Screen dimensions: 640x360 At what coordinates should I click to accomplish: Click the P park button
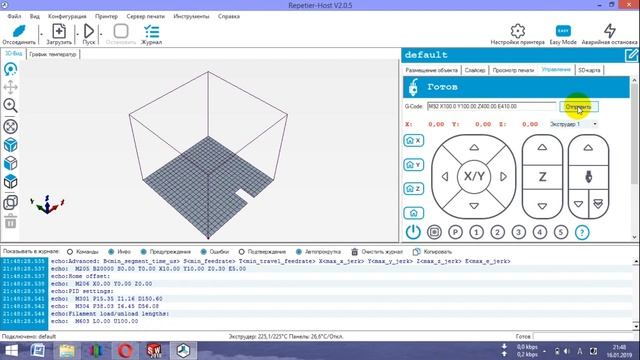click(x=455, y=232)
